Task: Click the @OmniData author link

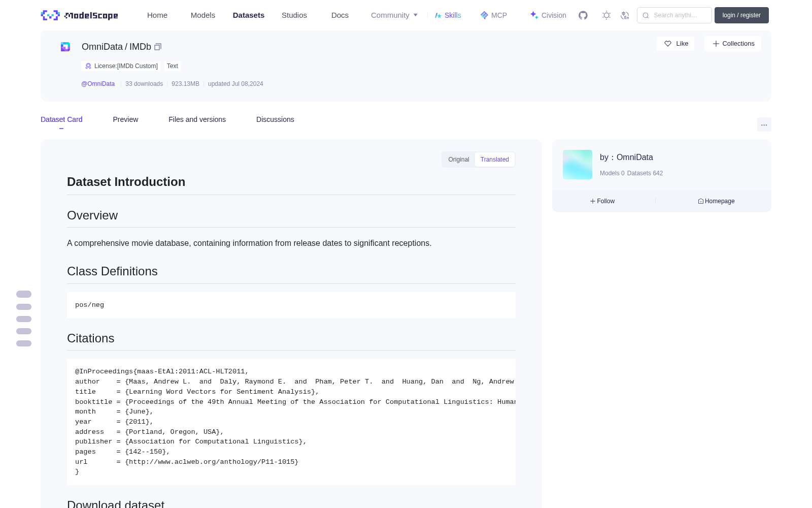Action: (x=98, y=84)
